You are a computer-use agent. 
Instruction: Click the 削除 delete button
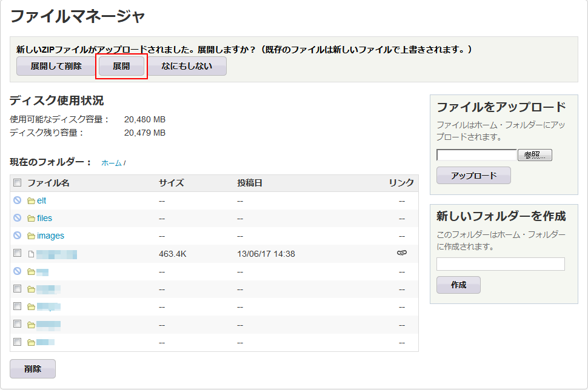[33, 369]
